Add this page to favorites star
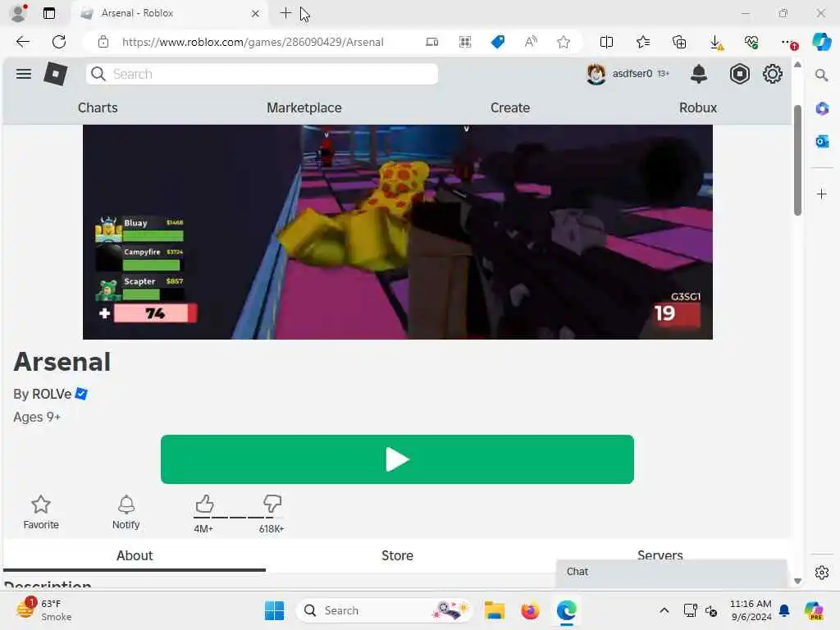This screenshot has height=630, width=840. click(x=563, y=42)
